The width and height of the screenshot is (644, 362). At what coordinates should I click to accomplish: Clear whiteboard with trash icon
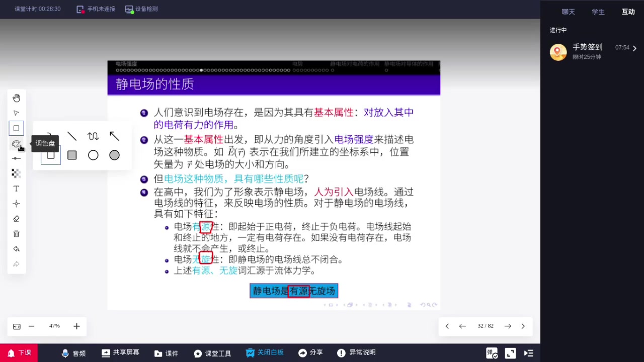tap(16, 234)
